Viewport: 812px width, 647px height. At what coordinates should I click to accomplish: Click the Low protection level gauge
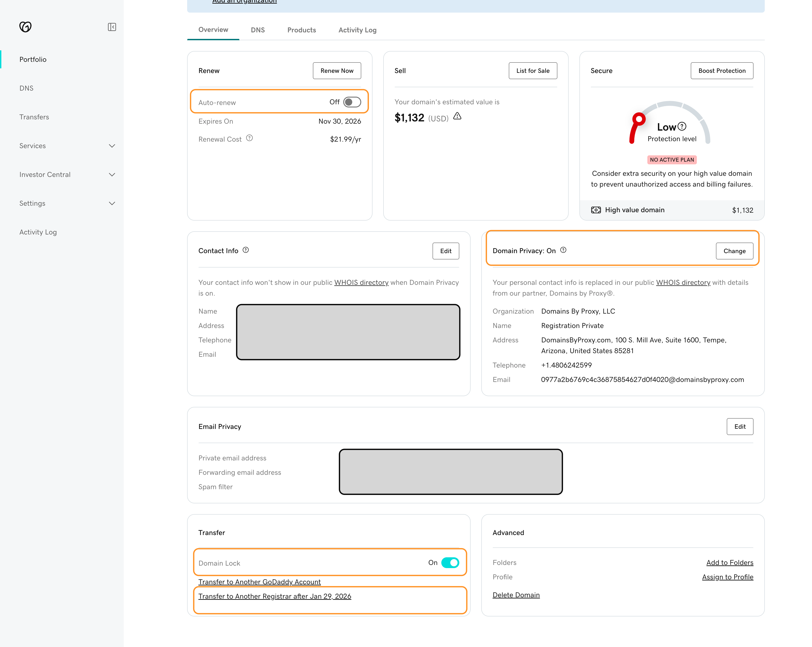pyautogui.click(x=670, y=122)
